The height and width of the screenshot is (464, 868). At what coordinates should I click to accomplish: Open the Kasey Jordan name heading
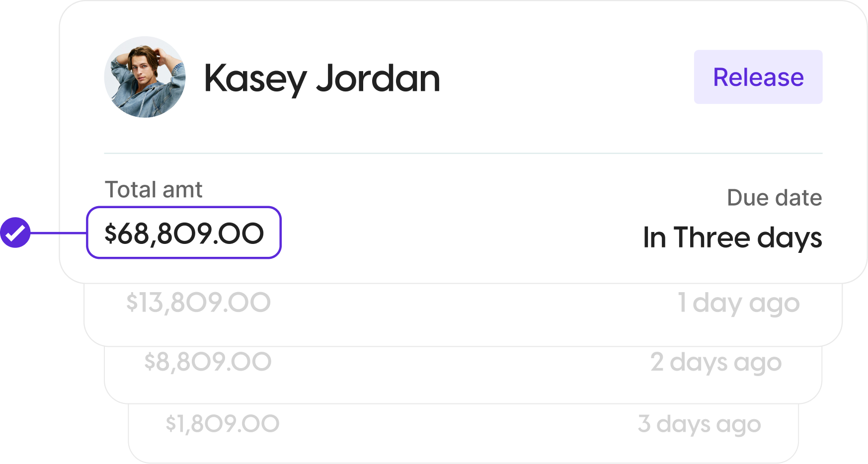coord(322,78)
